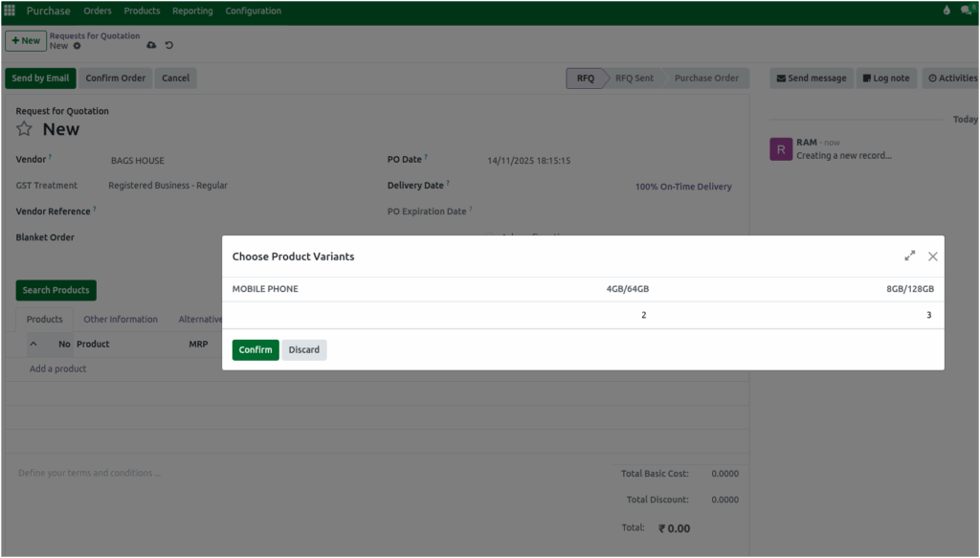The height and width of the screenshot is (558, 980).
Task: Click the Add a product link
Action: click(x=56, y=368)
